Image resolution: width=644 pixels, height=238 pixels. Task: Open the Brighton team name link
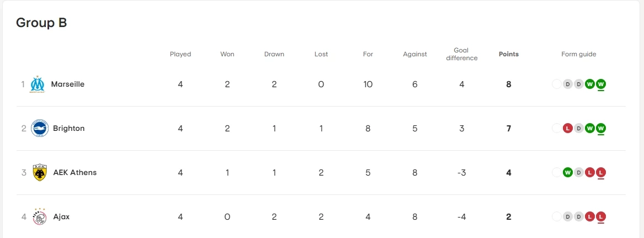[x=68, y=129]
